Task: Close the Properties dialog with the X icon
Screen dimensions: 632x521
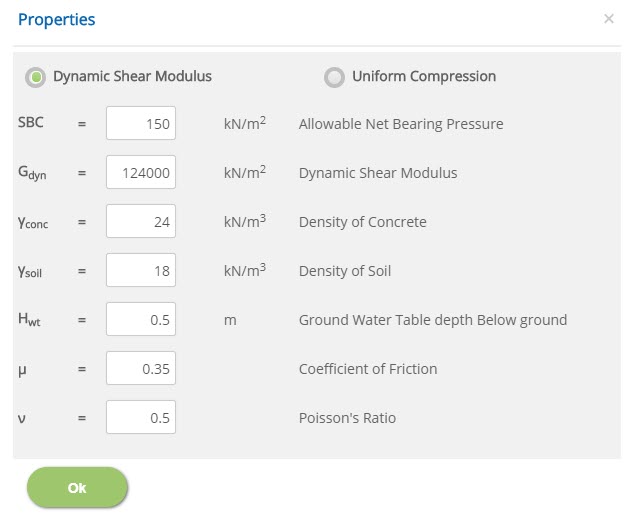Action: [x=609, y=19]
